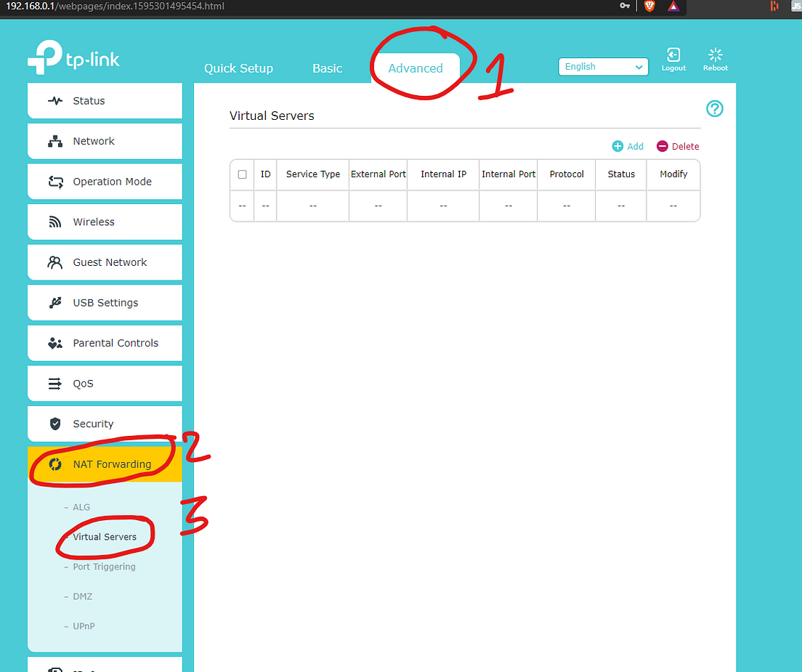
Task: Click the Status pulse icon
Action: (x=55, y=101)
